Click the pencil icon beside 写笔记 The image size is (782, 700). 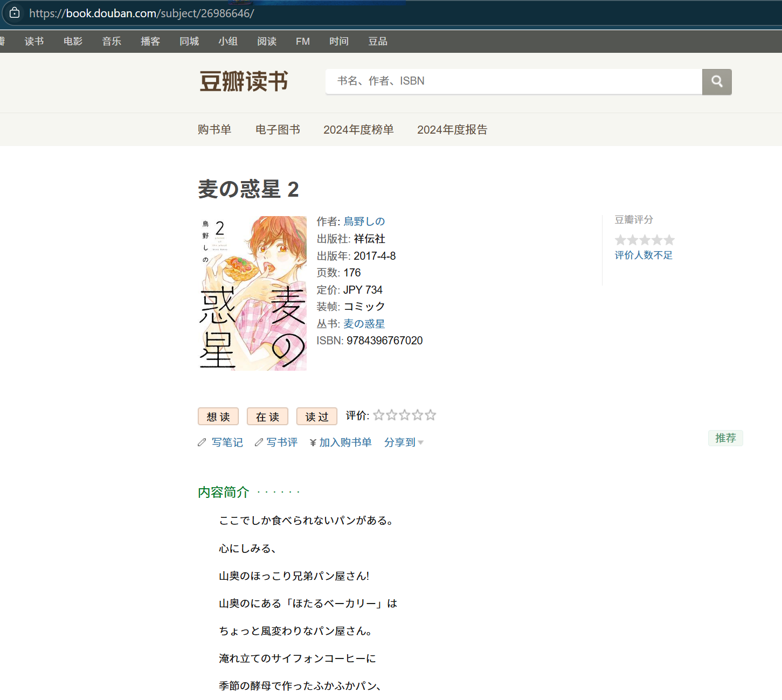202,442
